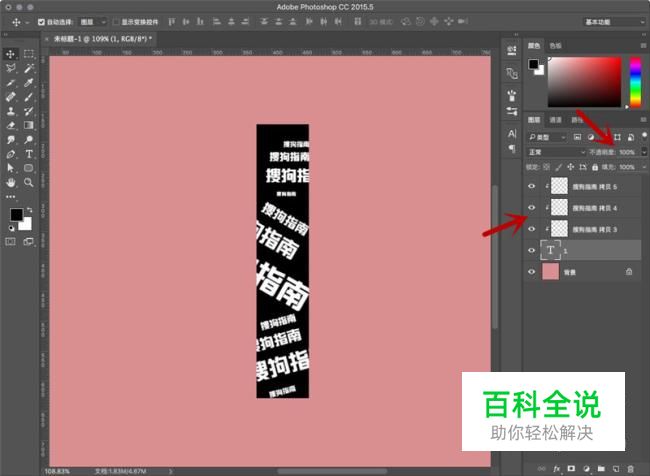
Task: Open Move tool preset picker arrow
Action: (27, 22)
